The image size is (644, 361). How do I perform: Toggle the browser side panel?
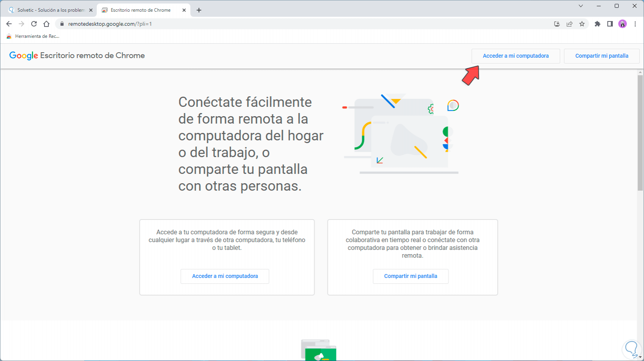[610, 24]
